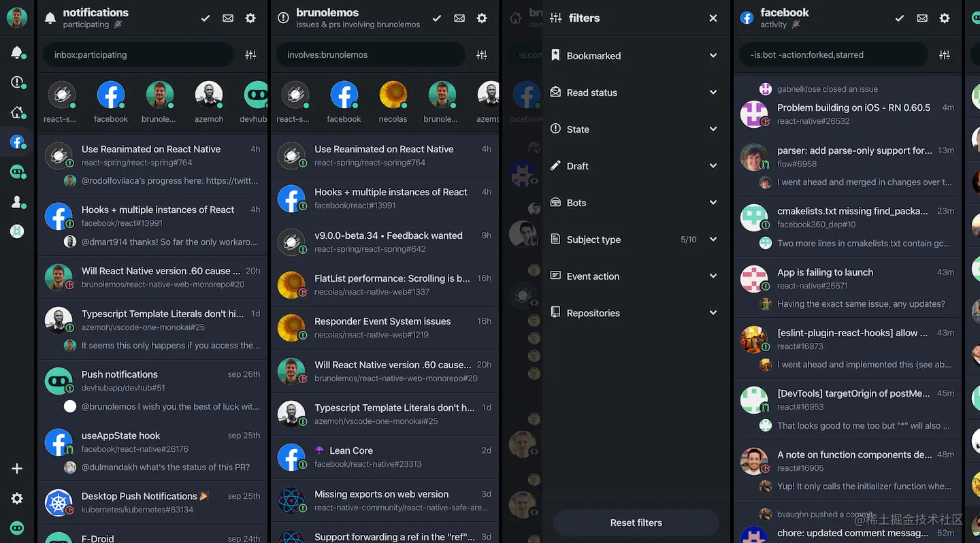The image size is (980, 543).
Task: Click checkmark in facebook column header
Action: [x=899, y=18]
